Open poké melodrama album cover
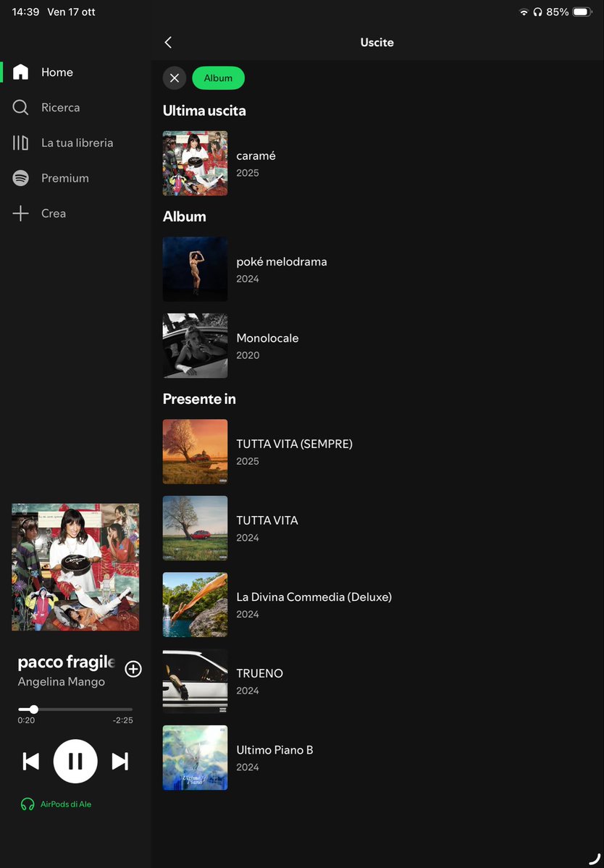Image resolution: width=604 pixels, height=868 pixels. click(195, 269)
